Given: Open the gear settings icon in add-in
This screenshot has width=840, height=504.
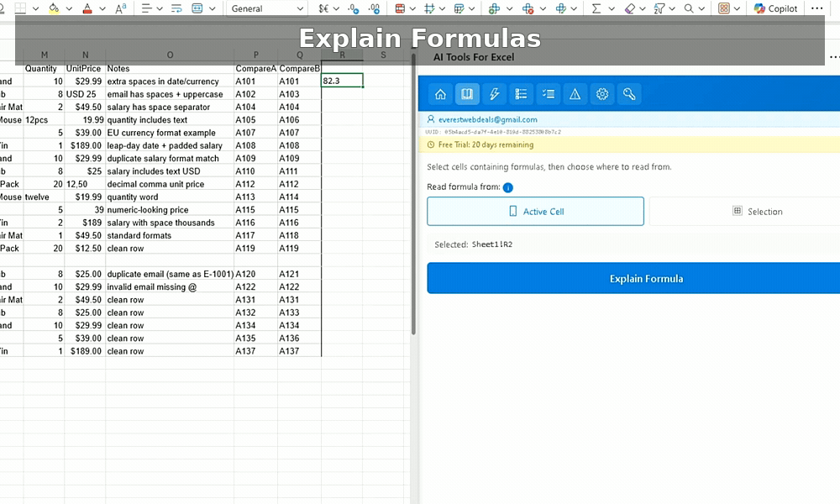Looking at the screenshot, I should coord(601,94).
